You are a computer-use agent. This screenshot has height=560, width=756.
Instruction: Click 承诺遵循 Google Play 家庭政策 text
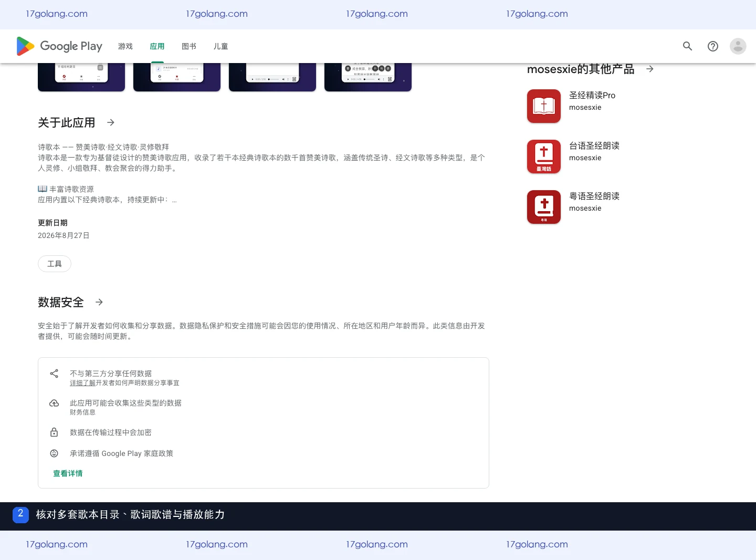coord(121,453)
